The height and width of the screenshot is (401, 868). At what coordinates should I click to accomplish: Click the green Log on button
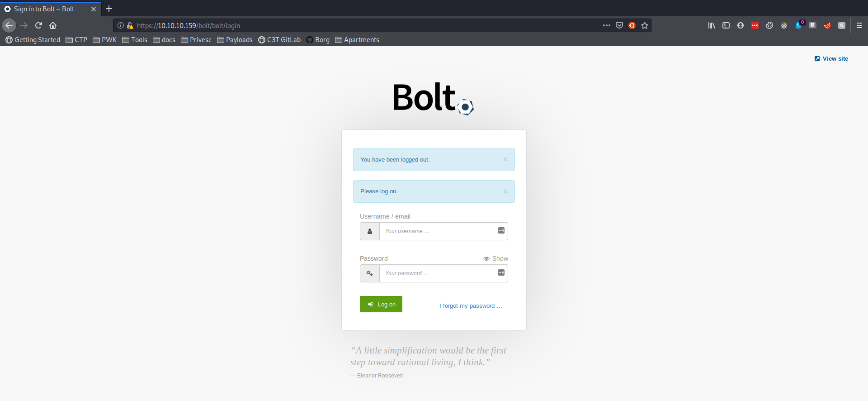tap(381, 304)
